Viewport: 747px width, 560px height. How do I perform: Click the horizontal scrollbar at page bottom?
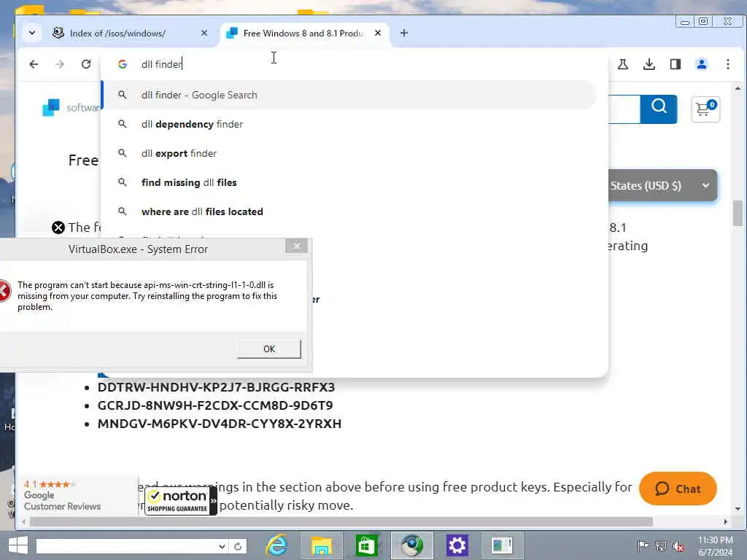[341, 521]
